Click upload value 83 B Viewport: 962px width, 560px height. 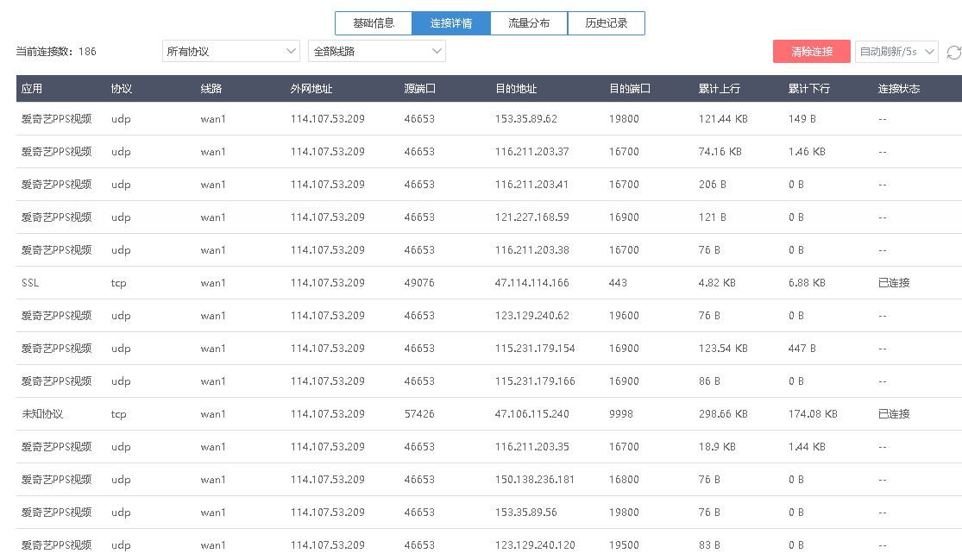click(x=709, y=544)
